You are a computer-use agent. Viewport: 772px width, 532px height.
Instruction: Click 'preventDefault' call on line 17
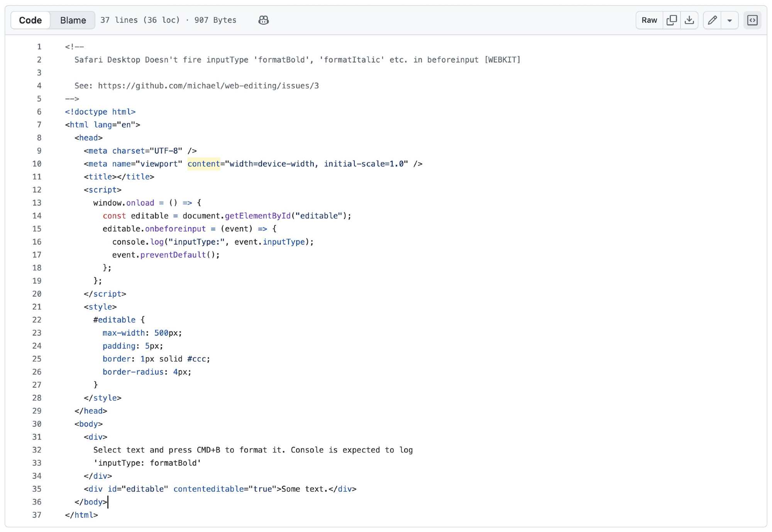(x=173, y=255)
